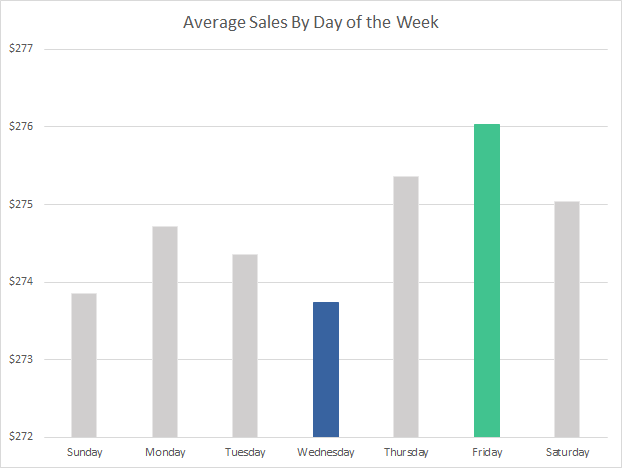Select the $272 value axis label
This screenshot has width=622, height=468.
(21, 437)
